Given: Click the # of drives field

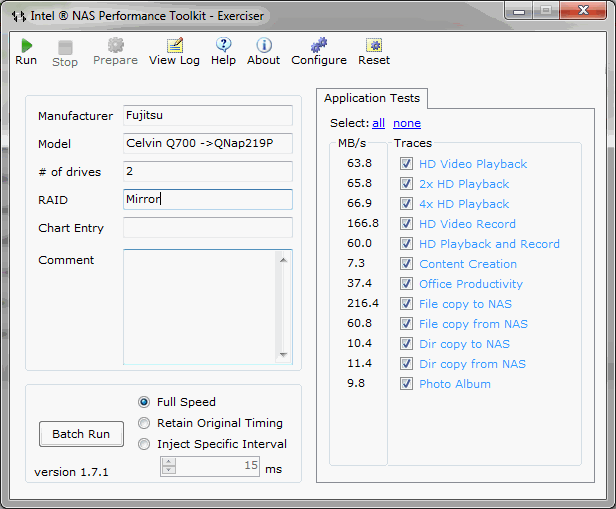Looking at the screenshot, I should pyautogui.click(x=208, y=171).
